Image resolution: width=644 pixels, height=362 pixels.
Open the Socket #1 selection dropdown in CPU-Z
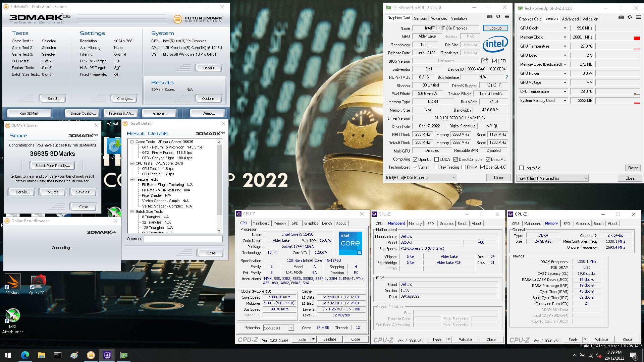[x=278, y=328]
